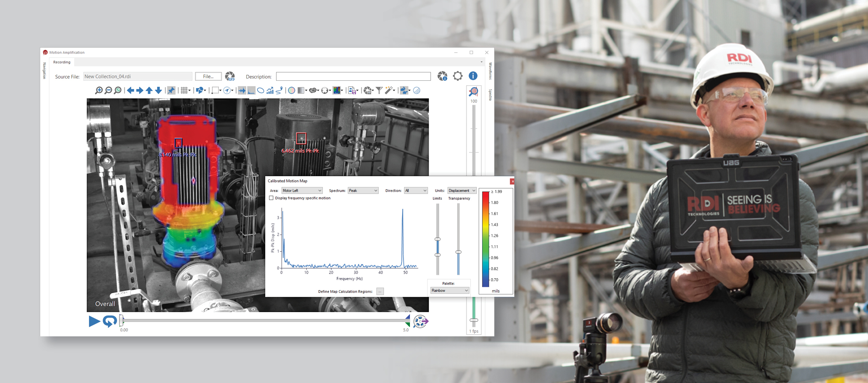This screenshot has width=868, height=383.
Task: Select the Recording tab
Action: [62, 62]
